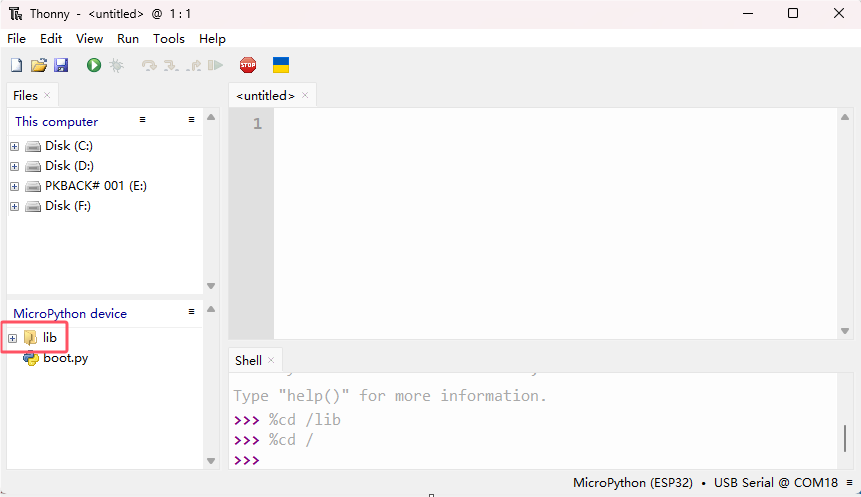Minimize the Thonny window

(748, 13)
